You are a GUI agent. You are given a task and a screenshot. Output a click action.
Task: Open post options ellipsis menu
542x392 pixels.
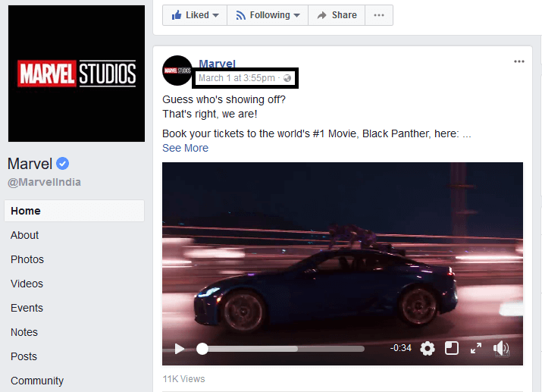coord(519,61)
